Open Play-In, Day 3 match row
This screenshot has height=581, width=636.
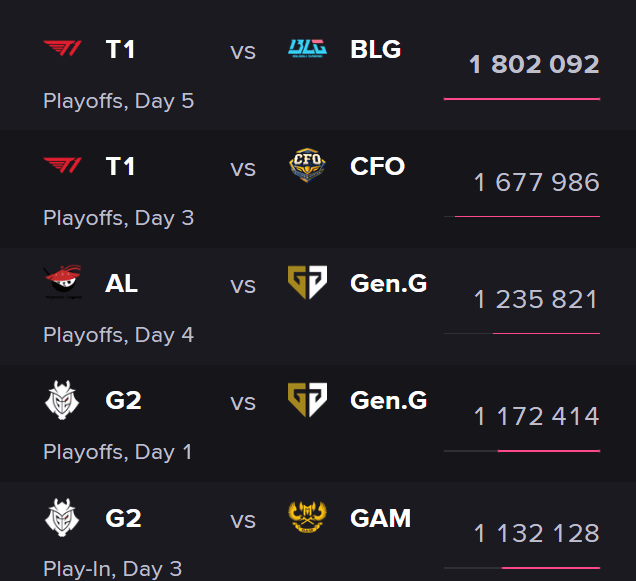[318, 532]
